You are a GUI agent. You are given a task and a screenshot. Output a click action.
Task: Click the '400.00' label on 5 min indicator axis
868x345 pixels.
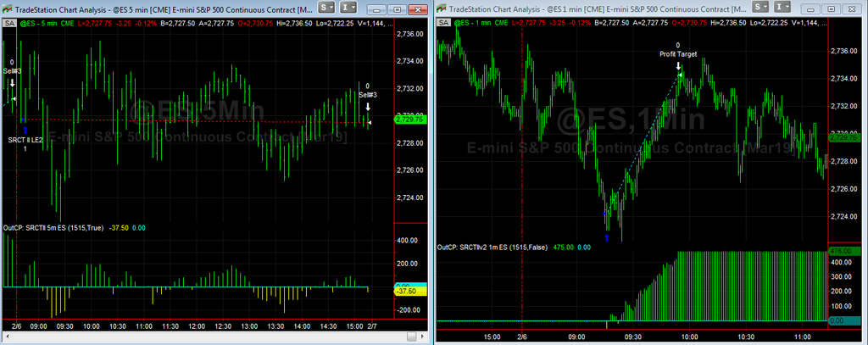406,241
